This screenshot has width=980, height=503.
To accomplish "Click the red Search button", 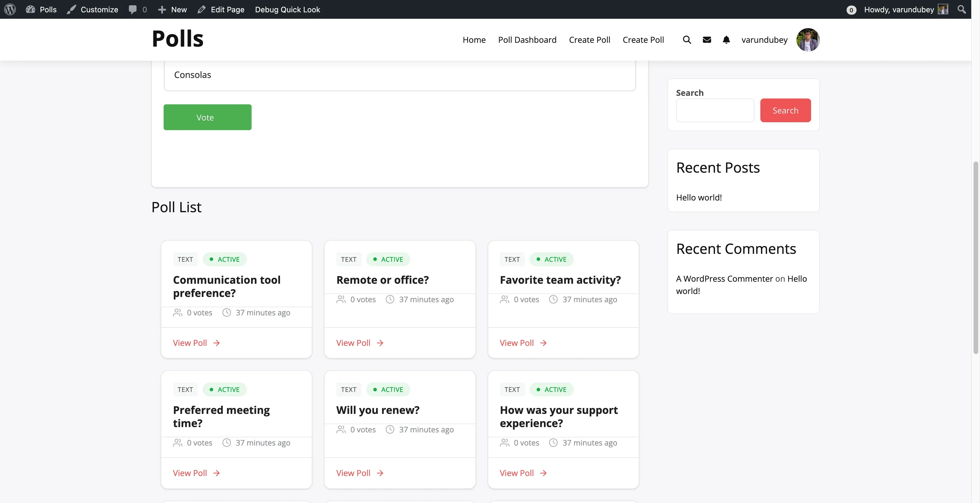I will tap(785, 110).
